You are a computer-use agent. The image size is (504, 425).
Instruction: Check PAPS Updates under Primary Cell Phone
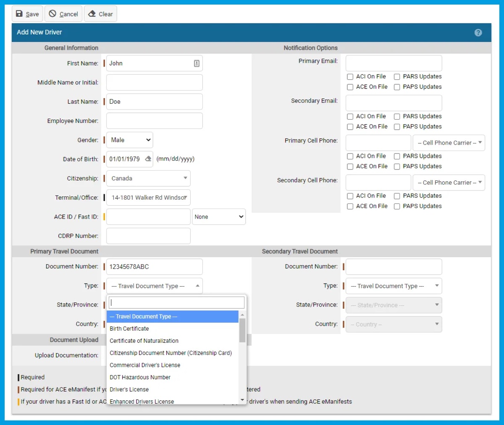pyautogui.click(x=396, y=167)
